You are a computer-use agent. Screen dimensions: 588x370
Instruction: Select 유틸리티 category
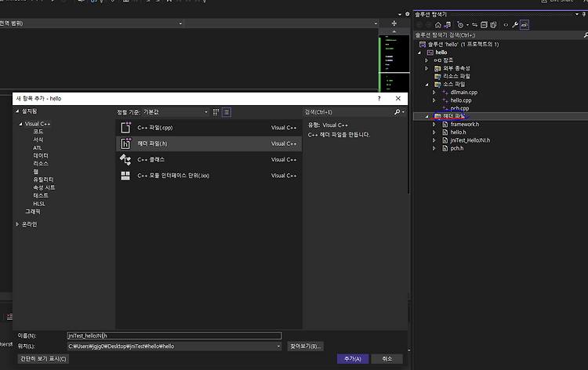43,180
